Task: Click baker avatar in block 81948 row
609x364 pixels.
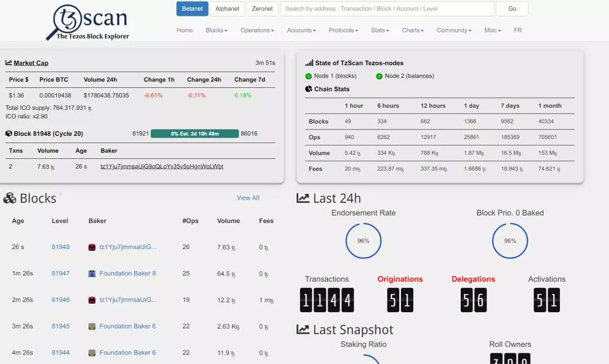Action: tap(92, 247)
